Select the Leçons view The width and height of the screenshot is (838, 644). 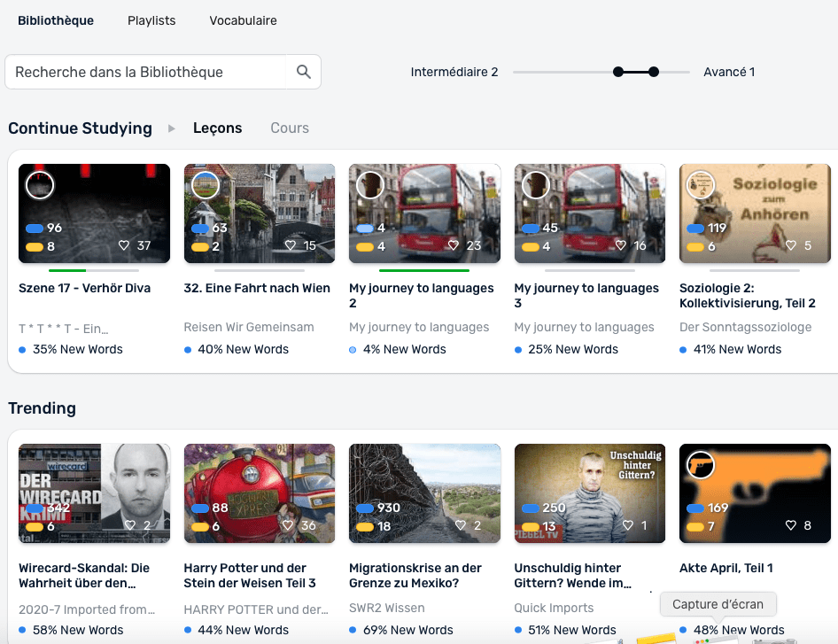coord(217,128)
